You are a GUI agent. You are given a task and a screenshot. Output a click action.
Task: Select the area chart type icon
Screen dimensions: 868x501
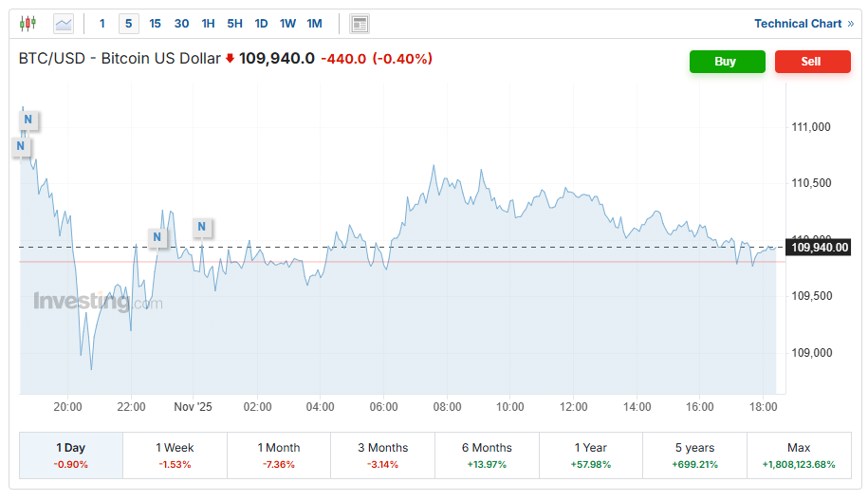tap(64, 24)
